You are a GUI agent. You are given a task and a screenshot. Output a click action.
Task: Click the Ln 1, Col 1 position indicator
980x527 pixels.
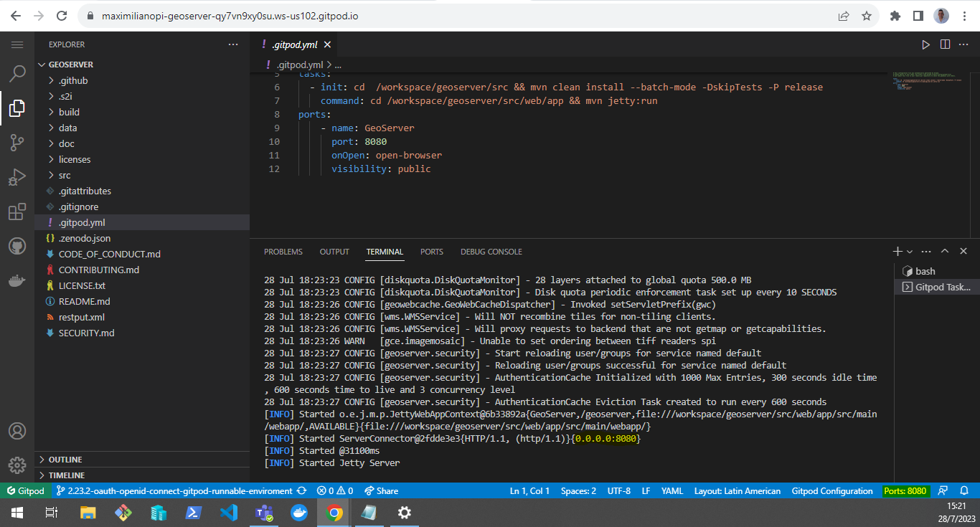point(529,491)
